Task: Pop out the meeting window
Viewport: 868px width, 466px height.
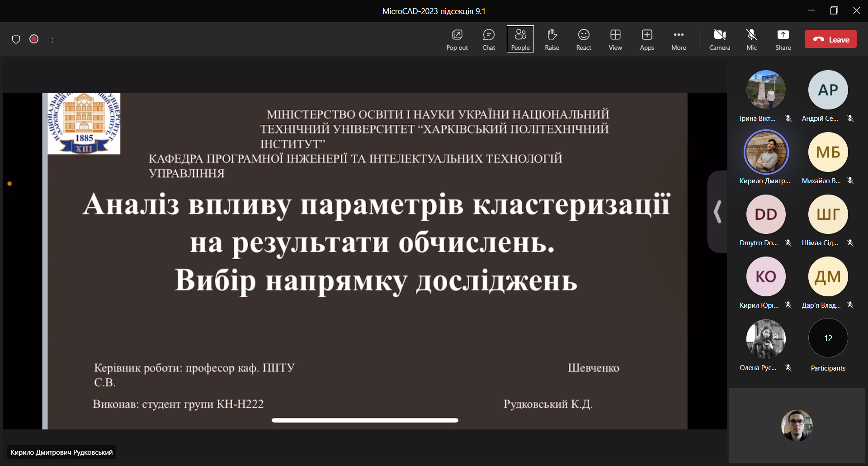Action: [457, 39]
